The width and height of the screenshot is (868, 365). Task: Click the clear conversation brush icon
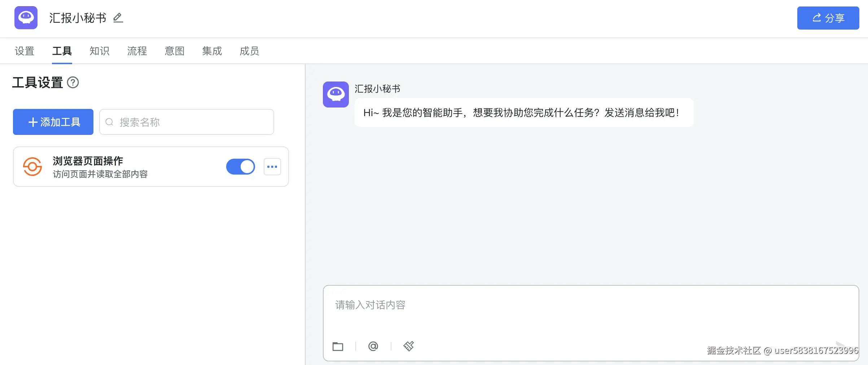coord(408,346)
